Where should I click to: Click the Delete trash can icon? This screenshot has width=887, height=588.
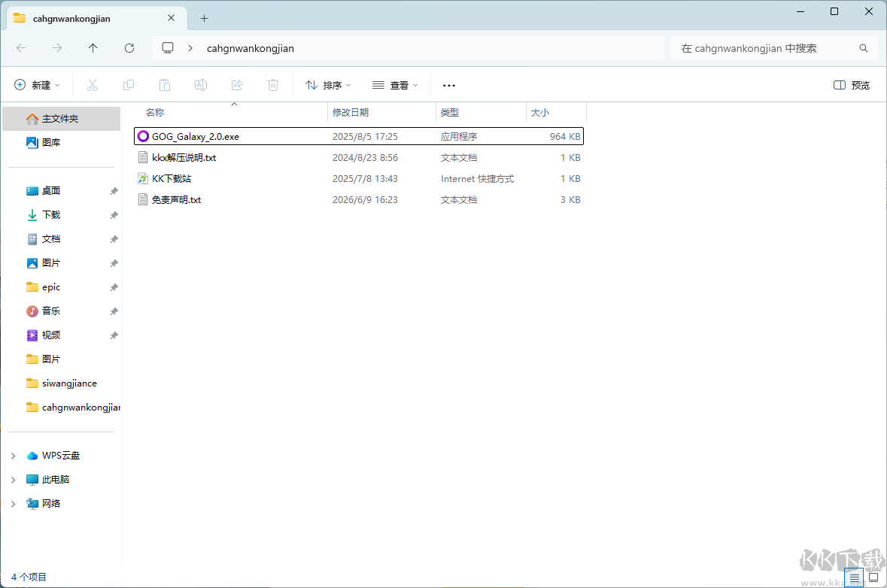273,86
